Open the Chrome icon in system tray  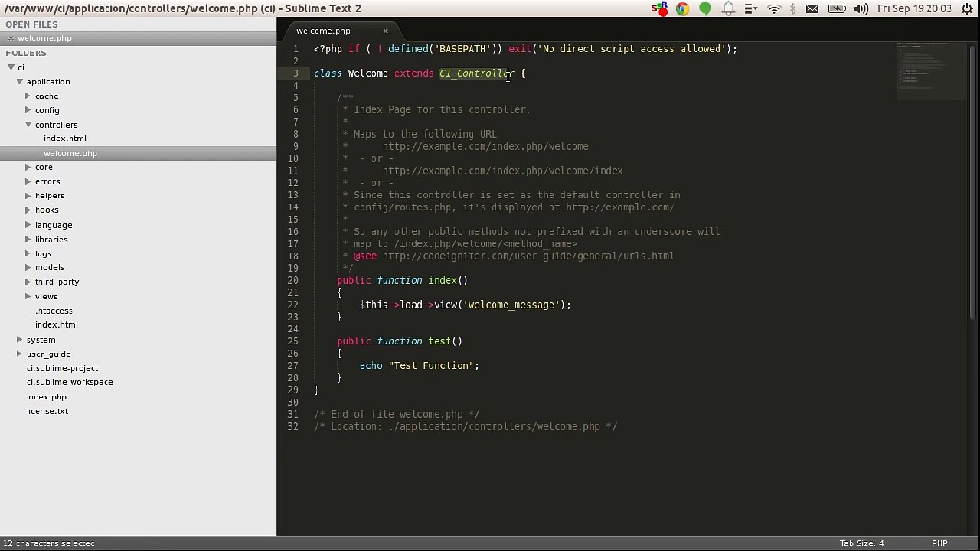682,8
